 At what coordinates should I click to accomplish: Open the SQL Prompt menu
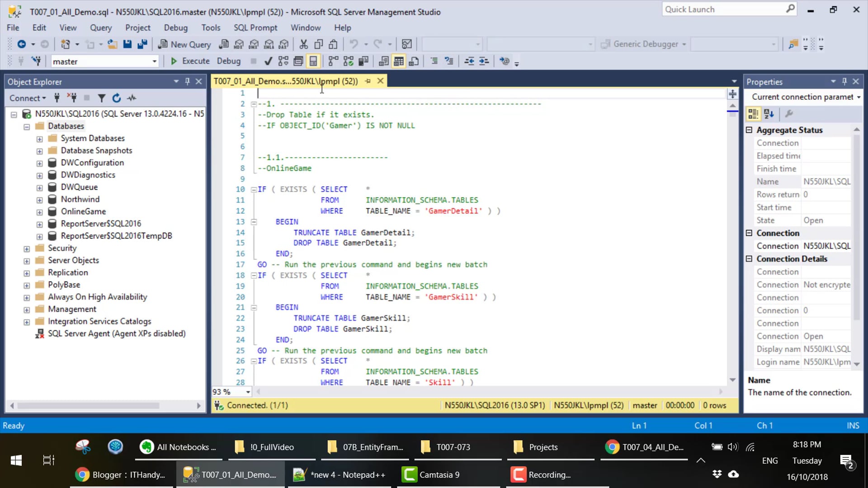click(x=255, y=28)
